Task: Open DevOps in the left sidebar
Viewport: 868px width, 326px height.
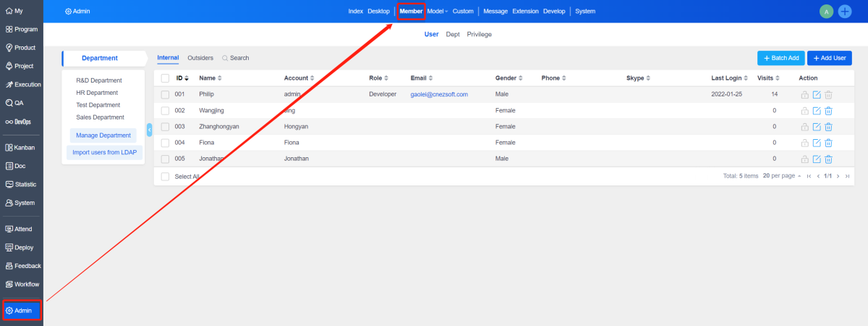Action: pyautogui.click(x=20, y=122)
